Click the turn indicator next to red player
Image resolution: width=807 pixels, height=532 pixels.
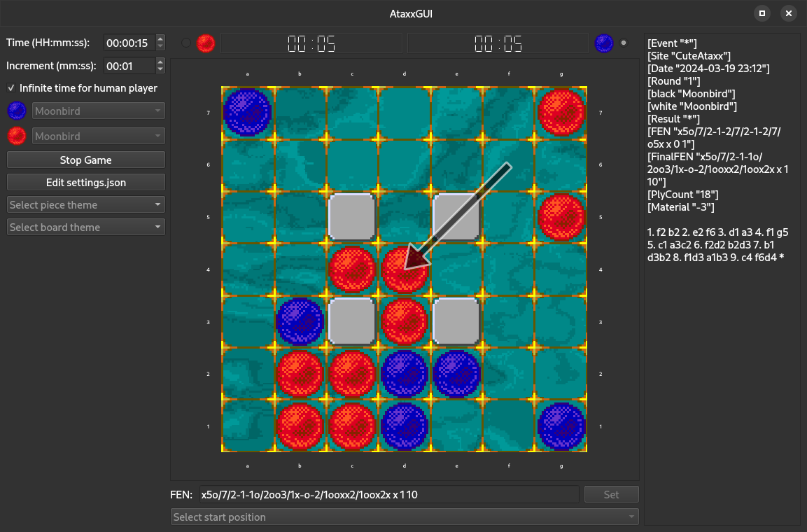[x=186, y=43]
